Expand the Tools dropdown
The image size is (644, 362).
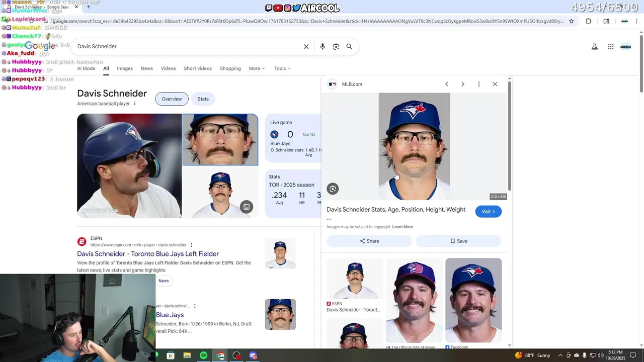(x=282, y=68)
